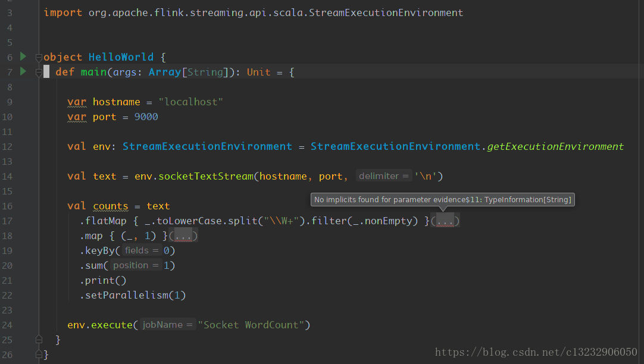This screenshot has width=644, height=364.
Task: Click '.setParallelism(1)' call
Action: (x=133, y=295)
